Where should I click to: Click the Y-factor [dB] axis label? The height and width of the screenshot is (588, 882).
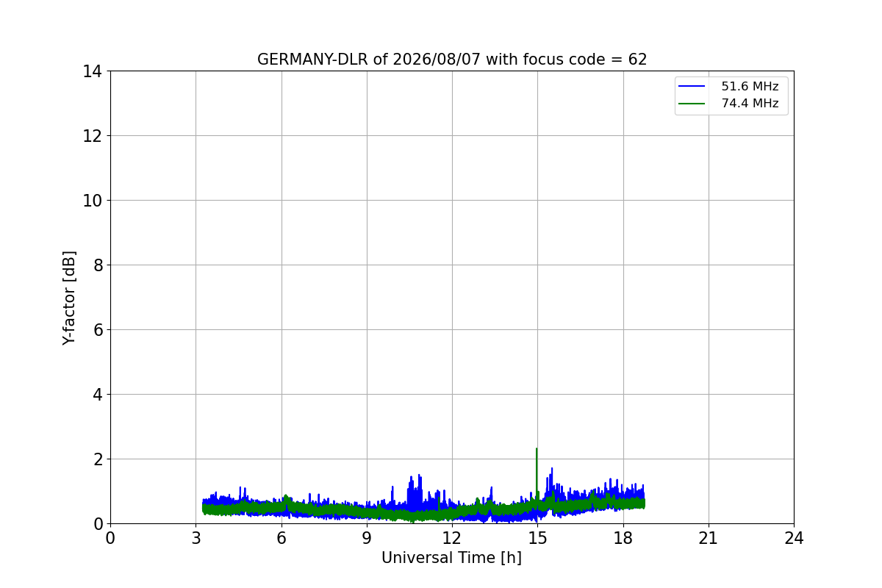[69, 298]
